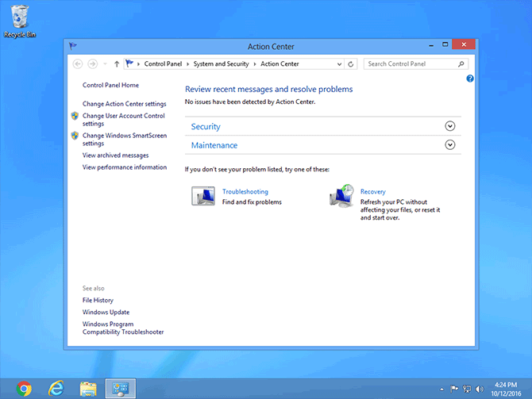Open the Recovery link
532x399 pixels.
pos(373,191)
